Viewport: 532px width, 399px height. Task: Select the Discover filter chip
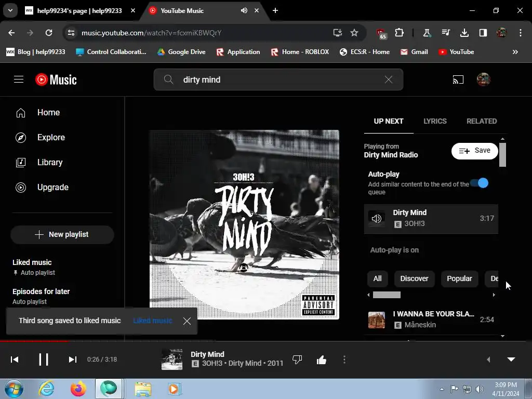(x=414, y=278)
